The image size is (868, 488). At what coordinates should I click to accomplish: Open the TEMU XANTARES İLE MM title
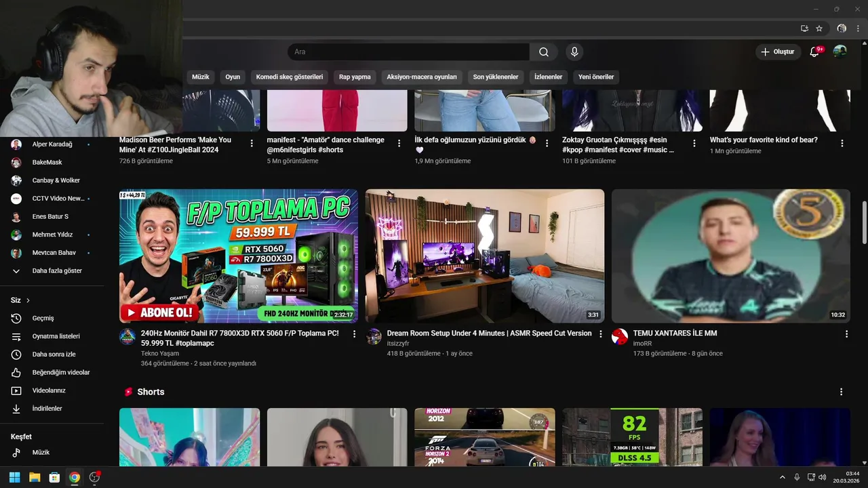point(675,333)
